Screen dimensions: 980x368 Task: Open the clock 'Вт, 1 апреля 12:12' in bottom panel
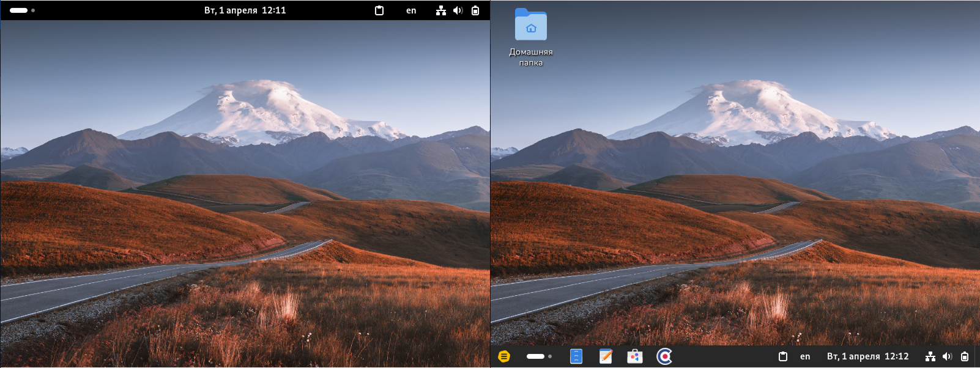[x=868, y=356]
